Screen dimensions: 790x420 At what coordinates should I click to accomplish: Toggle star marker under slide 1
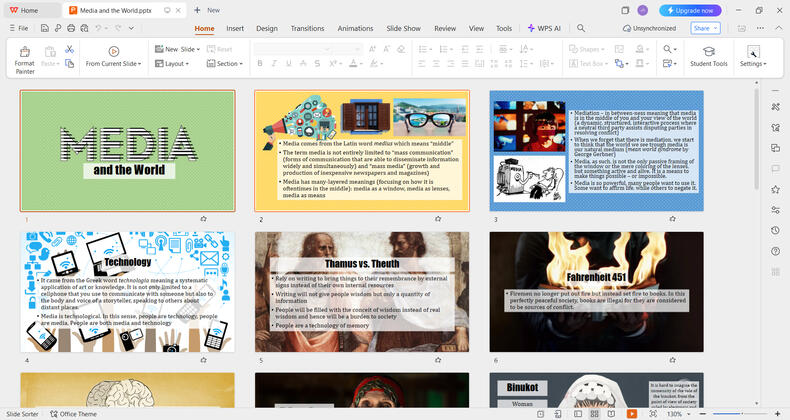click(x=204, y=219)
